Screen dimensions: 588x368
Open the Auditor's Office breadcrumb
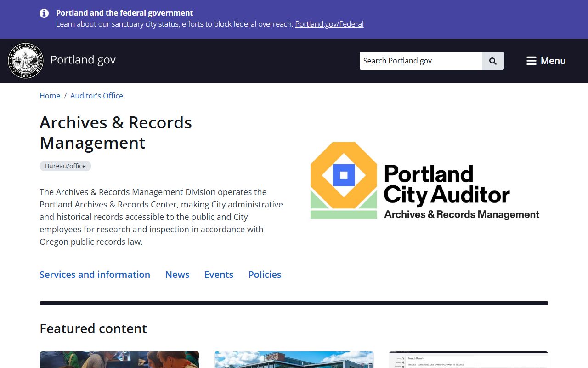tap(96, 96)
